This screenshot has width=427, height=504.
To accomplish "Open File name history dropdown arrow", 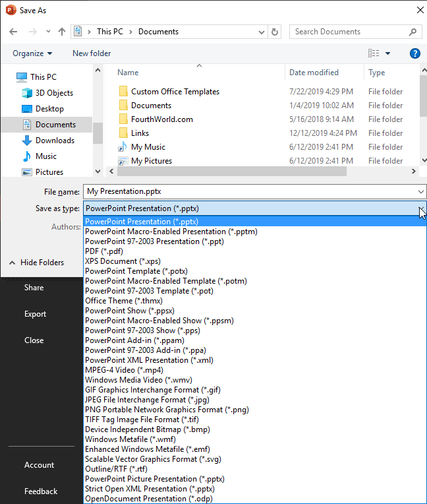I will (421, 192).
